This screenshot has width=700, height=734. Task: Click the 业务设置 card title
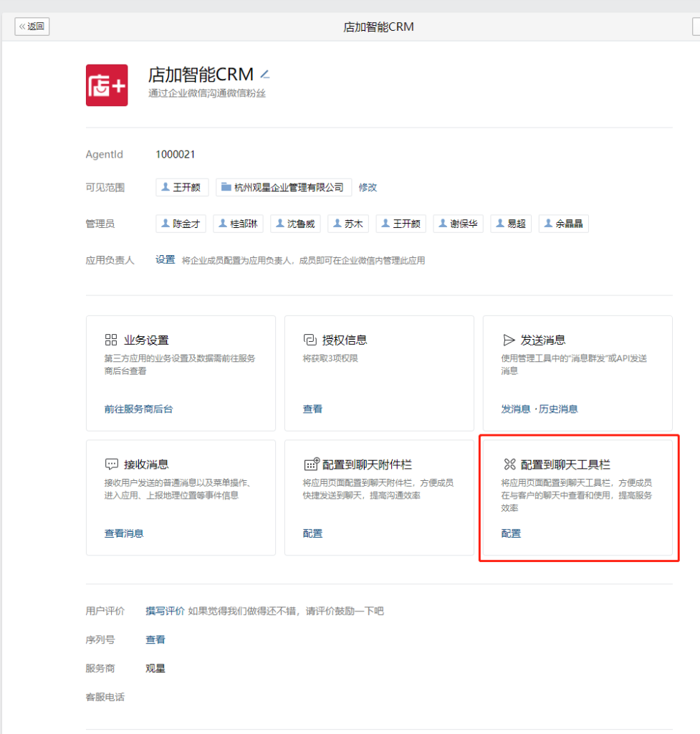coord(146,340)
